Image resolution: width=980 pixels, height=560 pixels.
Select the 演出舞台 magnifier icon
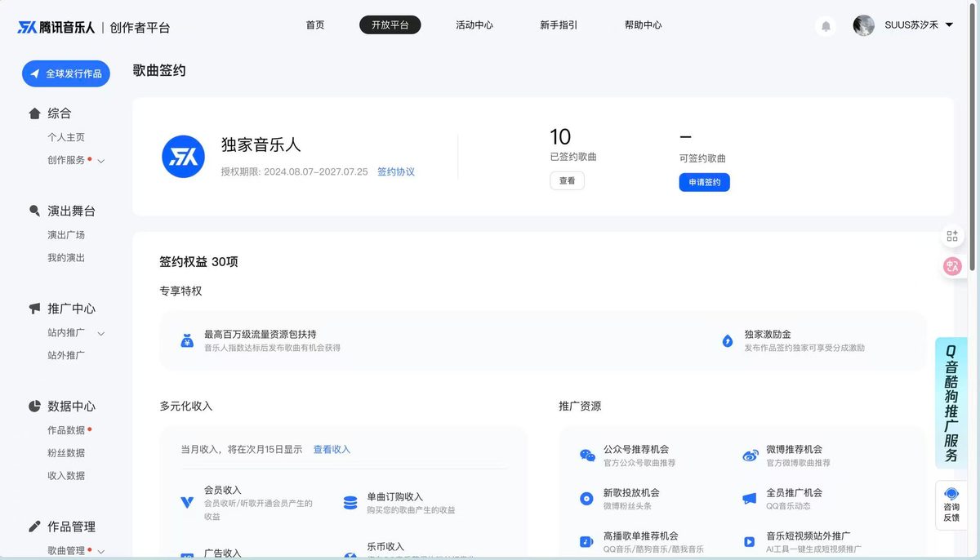34,211
